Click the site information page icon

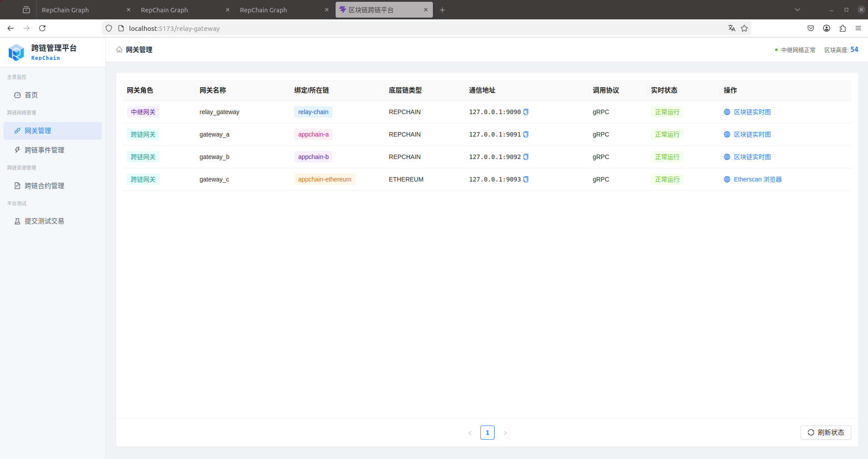(121, 28)
